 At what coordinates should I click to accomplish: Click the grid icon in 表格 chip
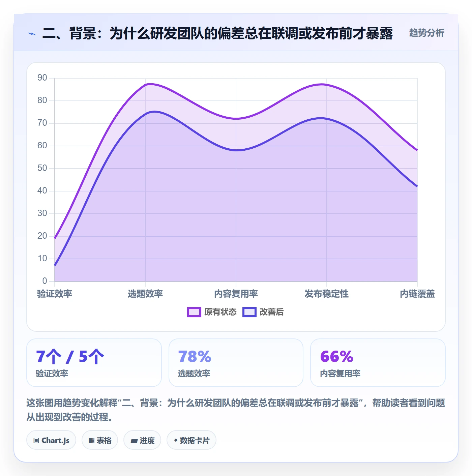click(x=91, y=441)
